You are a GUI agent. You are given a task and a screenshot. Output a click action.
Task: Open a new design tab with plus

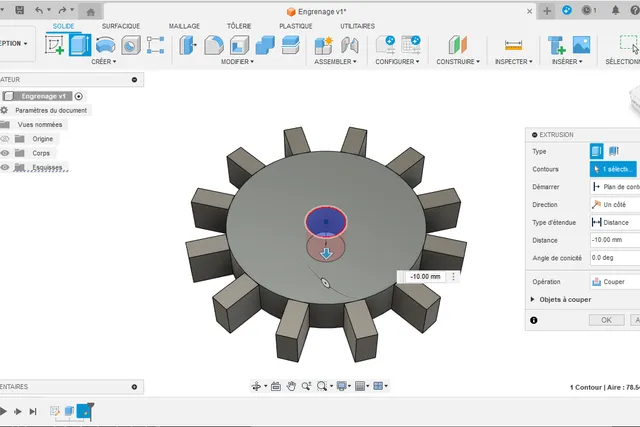[x=547, y=11]
